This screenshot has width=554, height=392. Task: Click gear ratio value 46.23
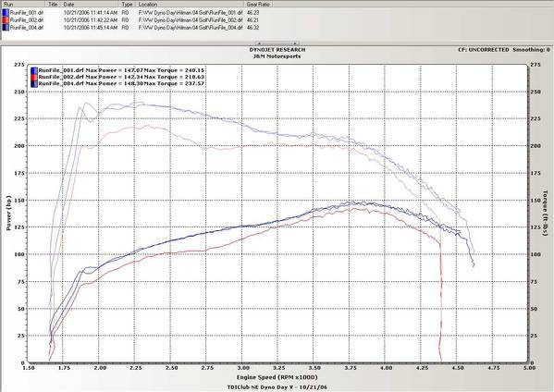pyautogui.click(x=252, y=12)
